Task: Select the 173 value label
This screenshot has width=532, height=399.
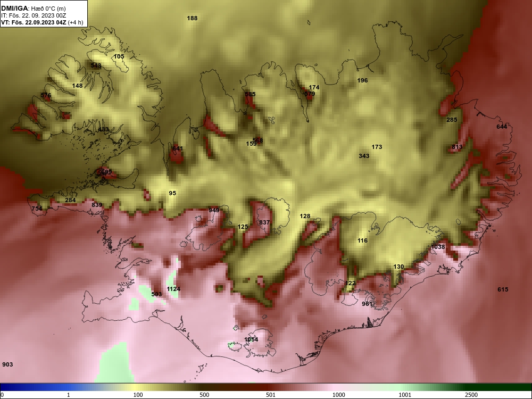Action: (x=377, y=147)
